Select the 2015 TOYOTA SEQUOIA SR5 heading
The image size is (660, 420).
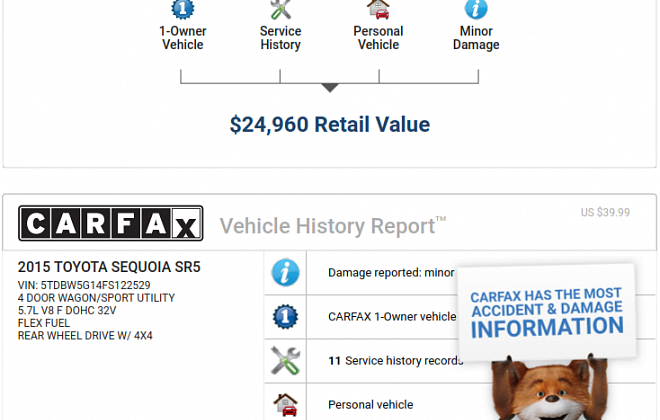[109, 267]
